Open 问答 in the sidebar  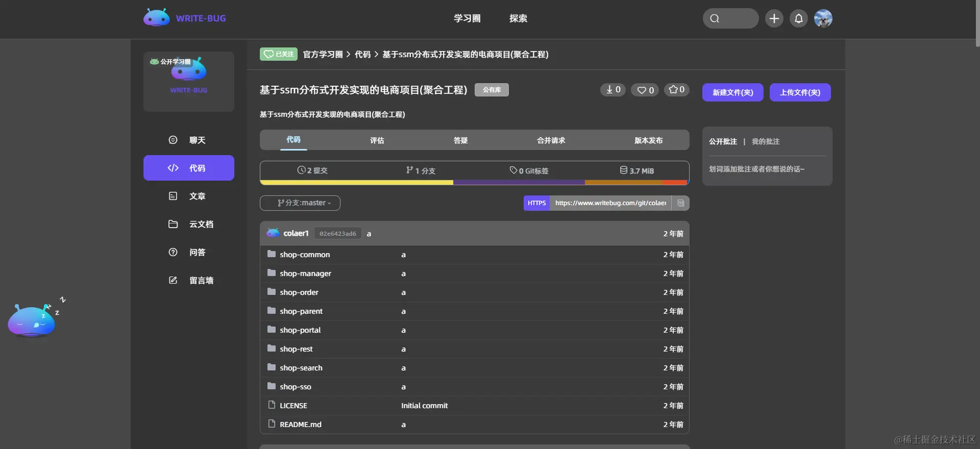(189, 252)
